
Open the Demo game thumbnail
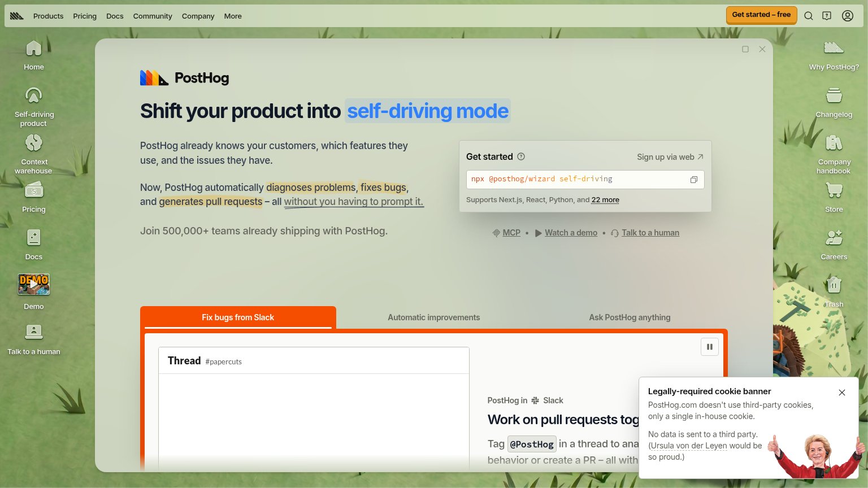point(34,285)
